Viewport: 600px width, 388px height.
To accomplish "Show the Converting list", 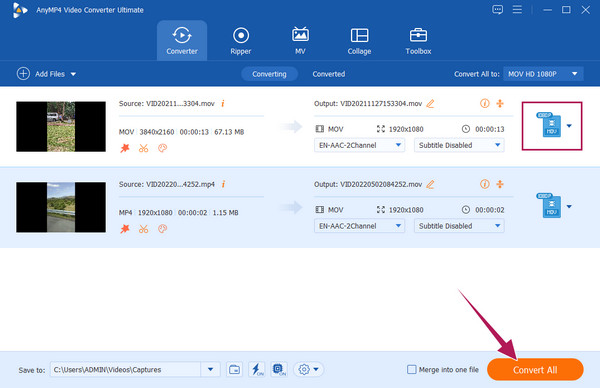I will coord(269,74).
